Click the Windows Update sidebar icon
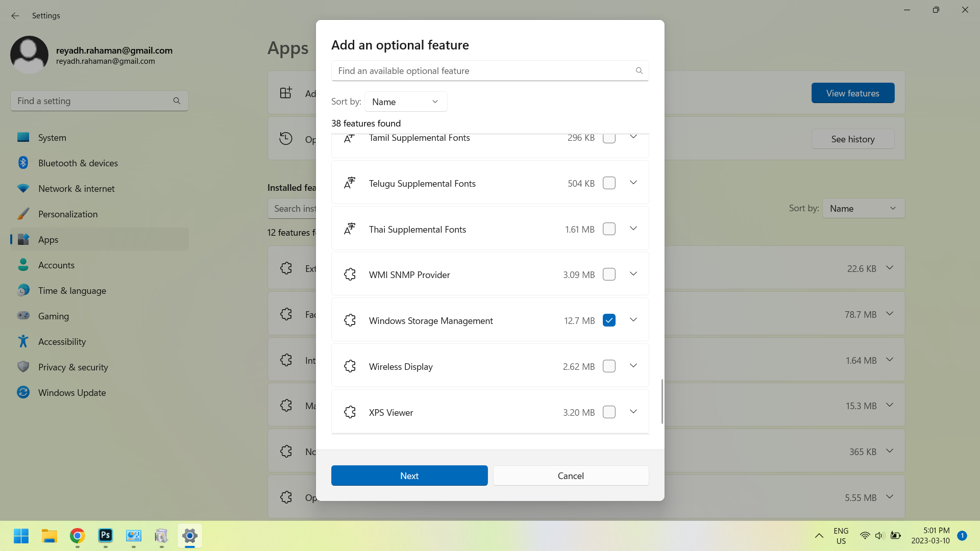Screen dimensions: 980x551 [23, 392]
